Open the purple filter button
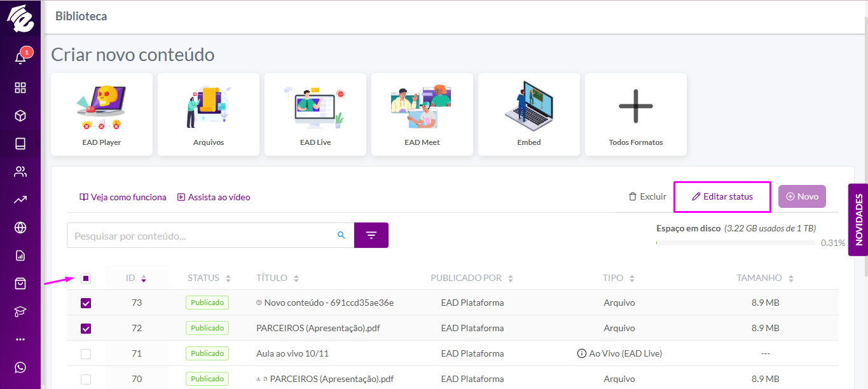Image resolution: width=868 pixels, height=389 pixels. tap(371, 235)
